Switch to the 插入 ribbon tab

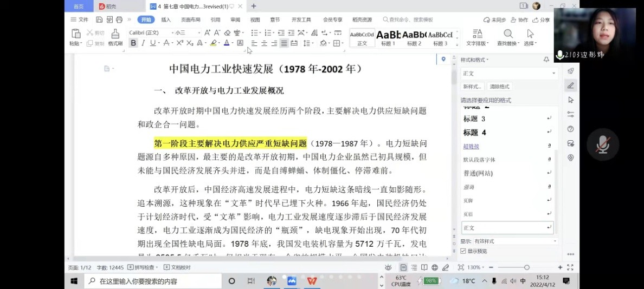point(166,20)
